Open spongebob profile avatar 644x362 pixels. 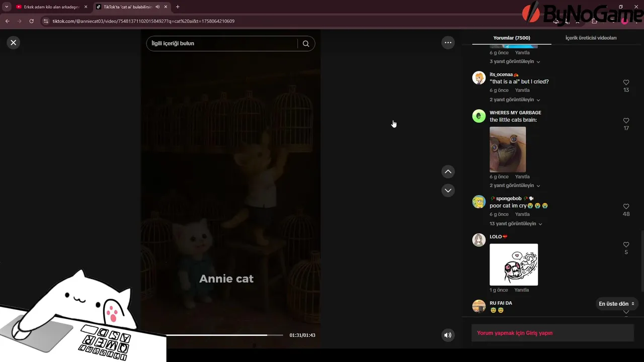pyautogui.click(x=479, y=202)
